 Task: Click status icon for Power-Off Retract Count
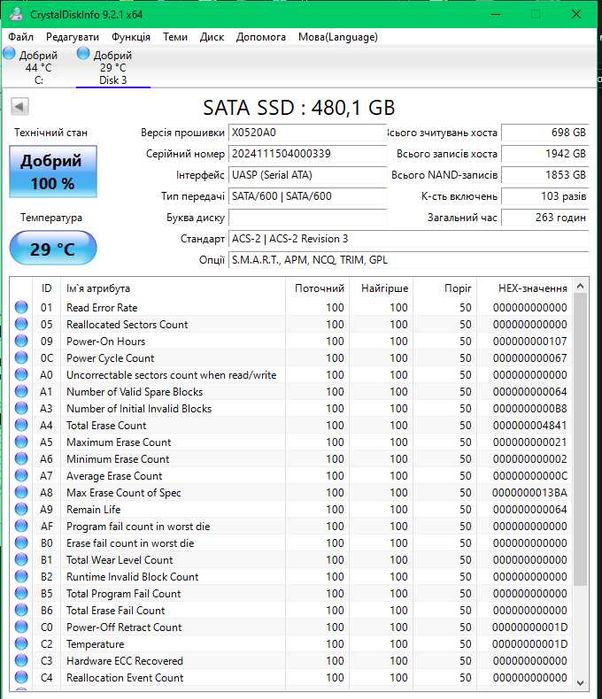[21, 627]
